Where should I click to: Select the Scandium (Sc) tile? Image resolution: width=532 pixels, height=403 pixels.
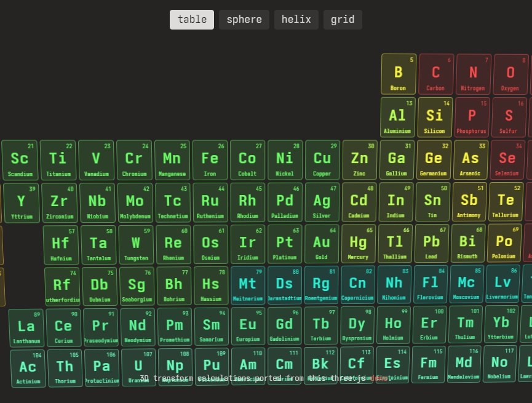20,160
